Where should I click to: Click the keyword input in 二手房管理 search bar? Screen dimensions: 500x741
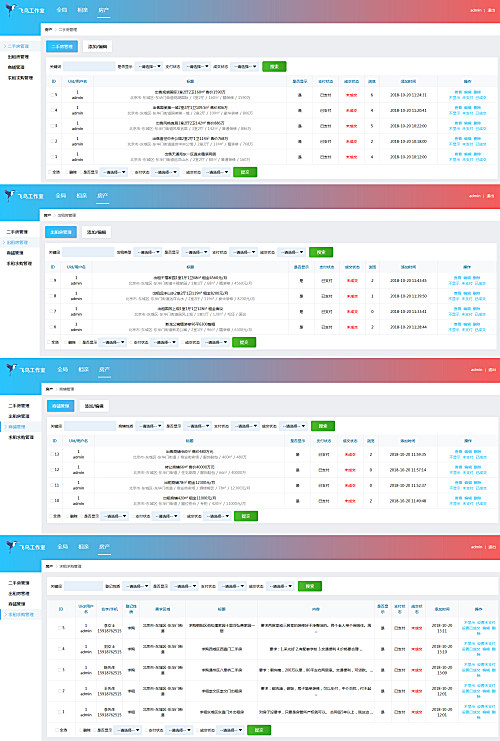click(x=89, y=67)
